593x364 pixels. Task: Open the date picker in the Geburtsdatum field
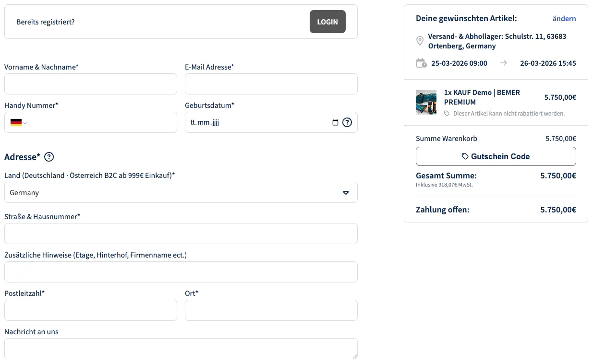click(335, 122)
